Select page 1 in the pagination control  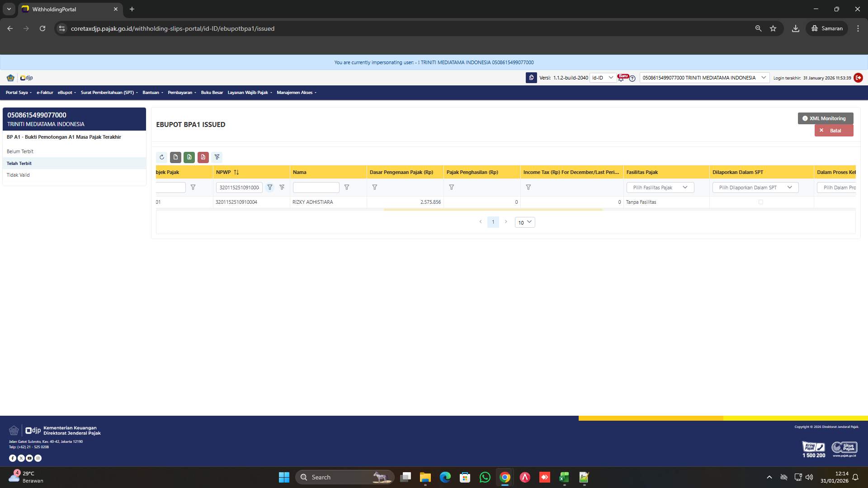pos(493,222)
